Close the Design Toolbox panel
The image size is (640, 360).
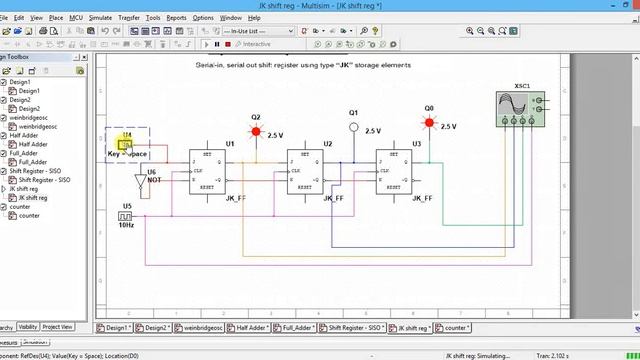tap(84, 57)
